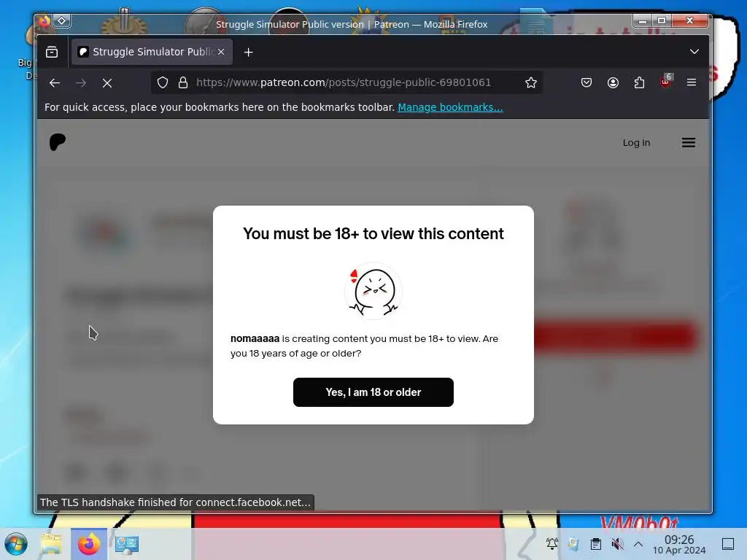Minimize the Firefox window

[x=643, y=20]
